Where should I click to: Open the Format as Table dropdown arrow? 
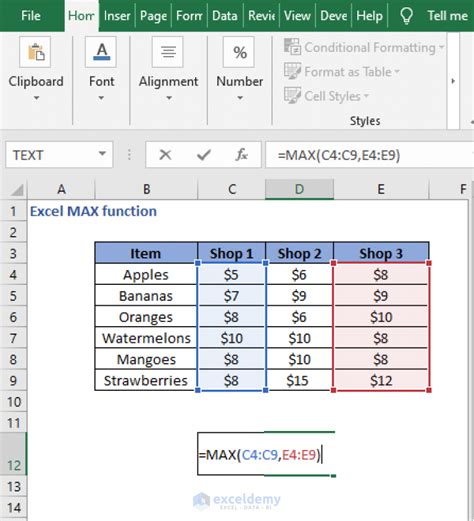[397, 72]
